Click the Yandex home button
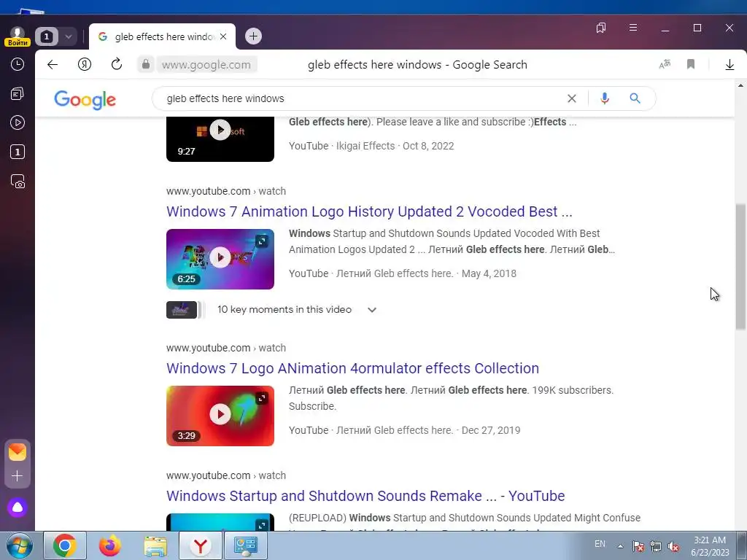Viewport: 747px width, 560px height. (85, 64)
